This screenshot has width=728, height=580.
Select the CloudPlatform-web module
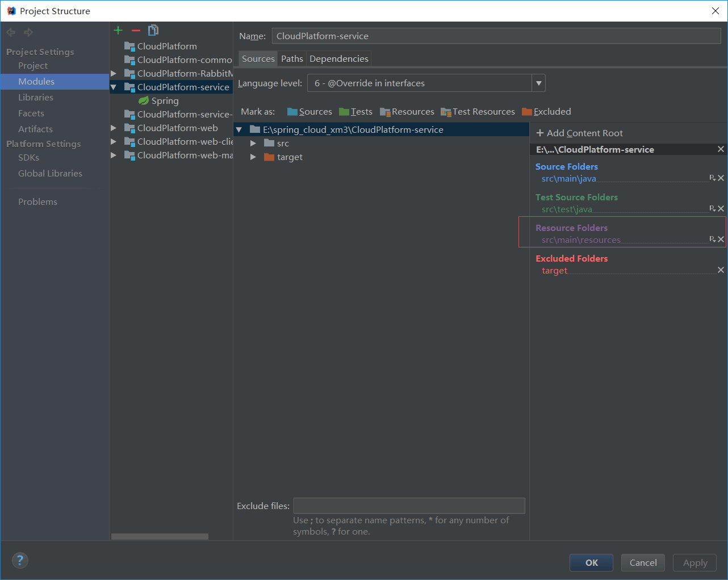click(171, 128)
